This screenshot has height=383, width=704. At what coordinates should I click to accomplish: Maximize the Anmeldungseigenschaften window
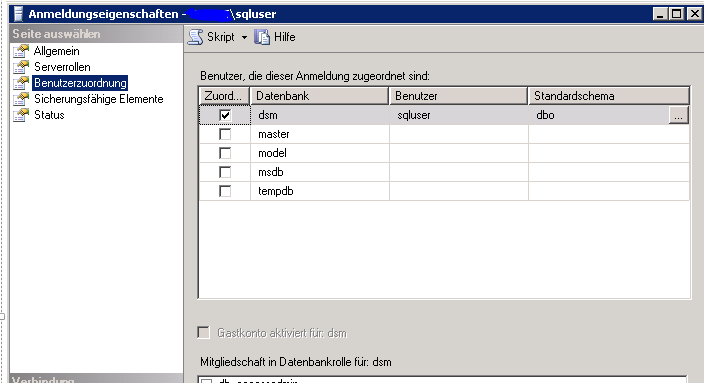676,14
